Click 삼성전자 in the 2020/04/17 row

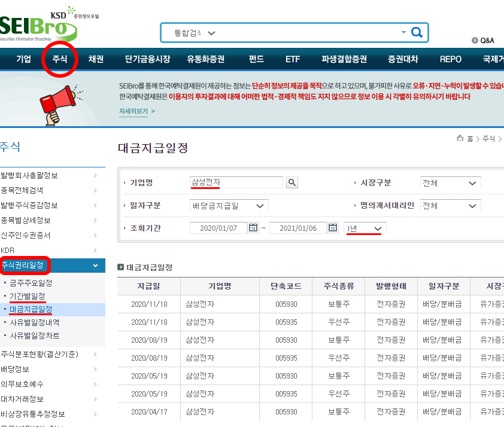click(200, 411)
